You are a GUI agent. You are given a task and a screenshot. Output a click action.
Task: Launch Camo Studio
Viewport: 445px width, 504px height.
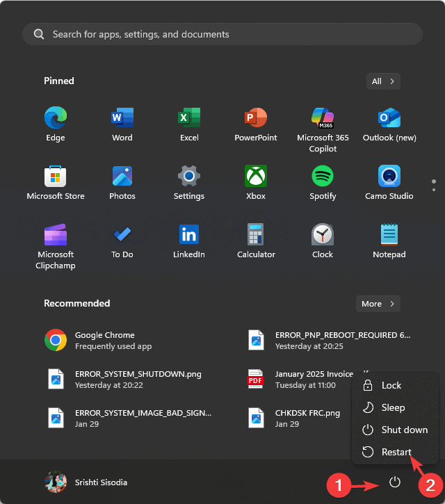coord(389,182)
